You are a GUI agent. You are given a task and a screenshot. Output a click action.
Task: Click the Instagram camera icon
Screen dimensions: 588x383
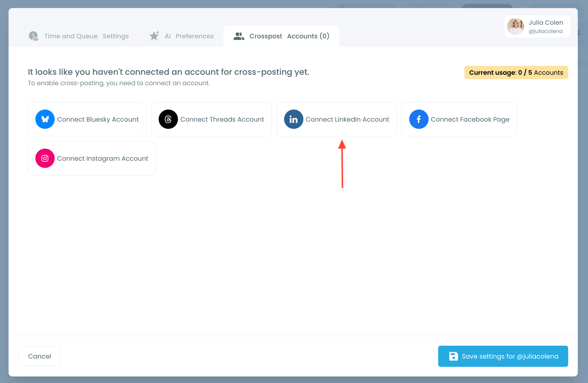(45, 158)
